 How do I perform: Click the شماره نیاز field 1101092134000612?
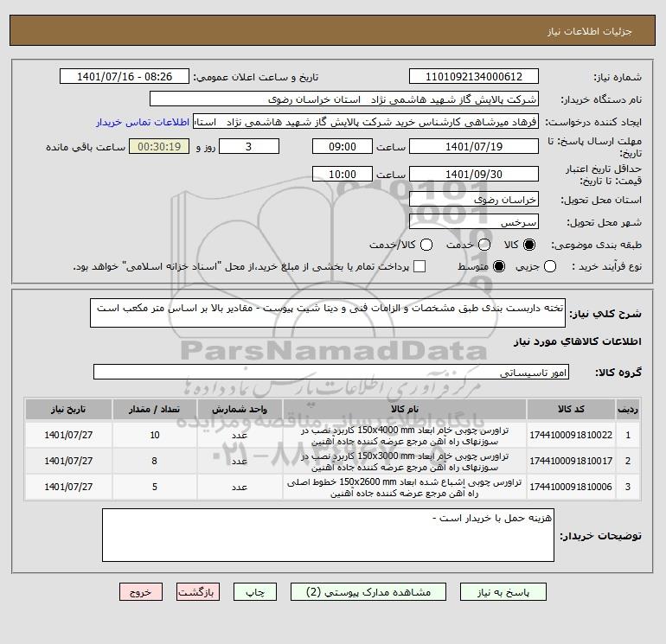pos(474,76)
